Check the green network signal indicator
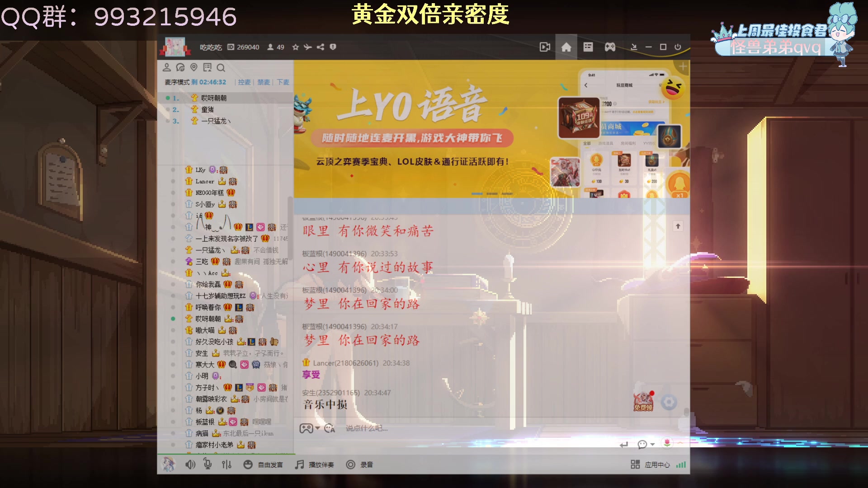The width and height of the screenshot is (868, 488). [x=681, y=465]
